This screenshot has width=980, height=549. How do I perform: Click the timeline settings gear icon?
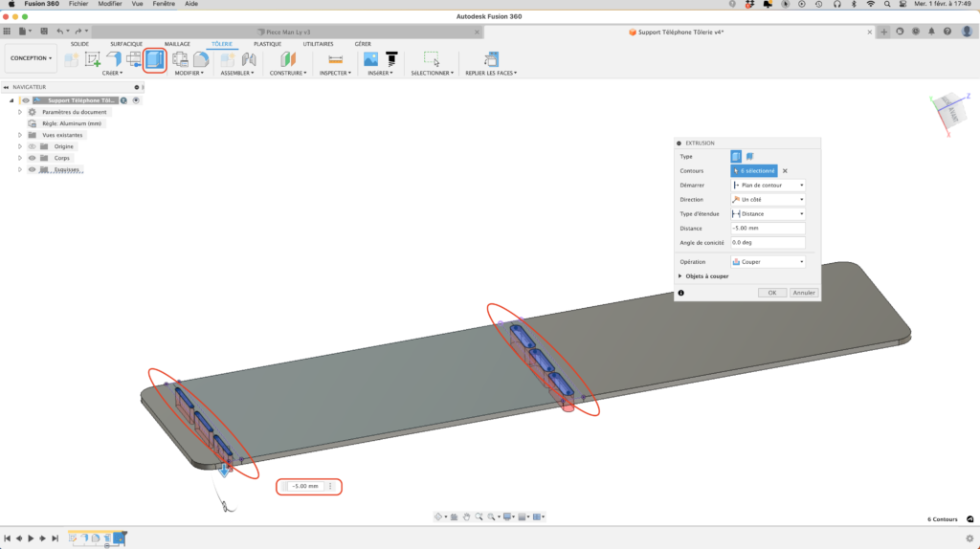[969, 538]
